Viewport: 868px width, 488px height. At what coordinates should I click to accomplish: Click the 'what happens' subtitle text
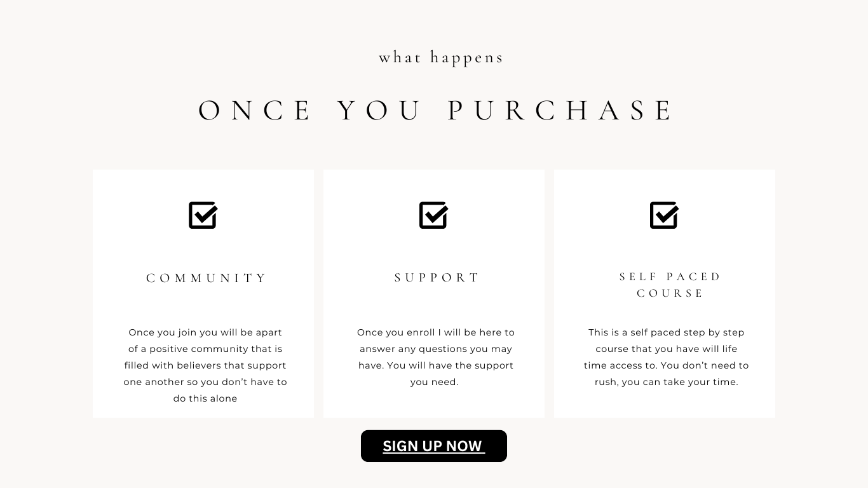441,57
